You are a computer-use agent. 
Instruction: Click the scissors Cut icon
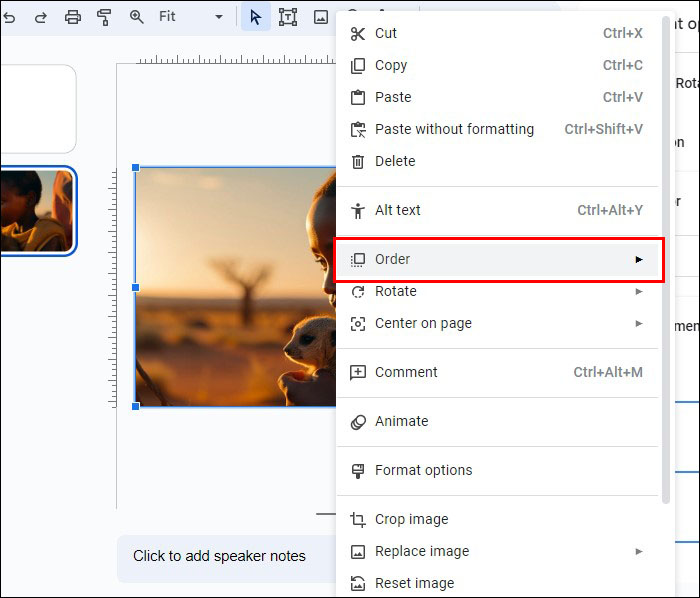point(358,33)
